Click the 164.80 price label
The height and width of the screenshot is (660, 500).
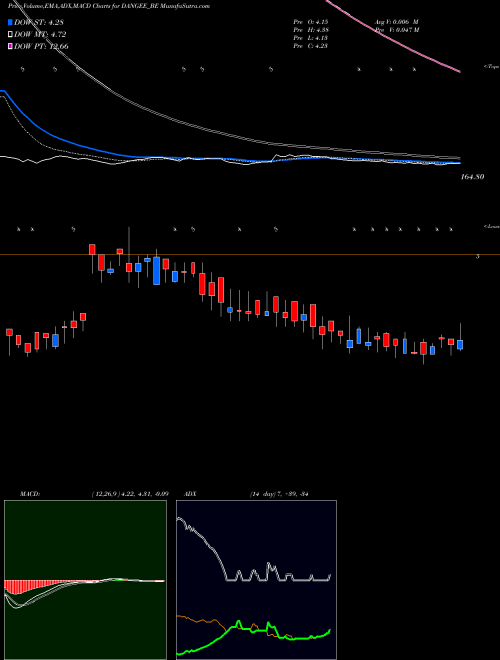[472, 177]
